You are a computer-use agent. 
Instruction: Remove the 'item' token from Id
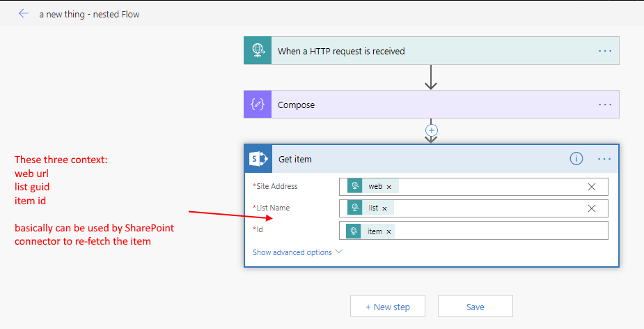click(388, 231)
